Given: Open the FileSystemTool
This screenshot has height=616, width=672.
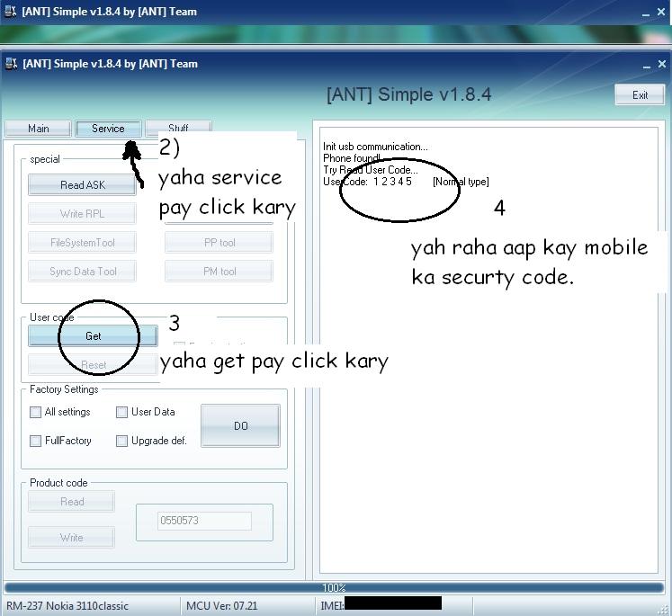Looking at the screenshot, I should click(x=82, y=243).
